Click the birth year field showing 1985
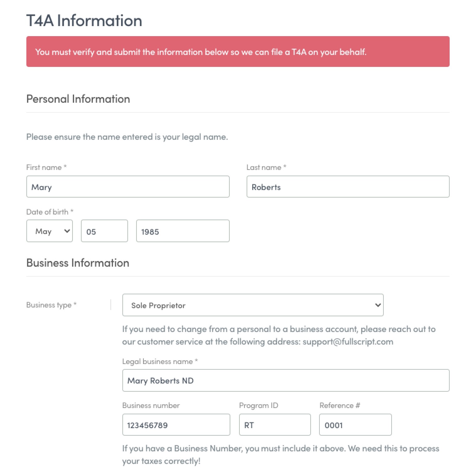 [183, 231]
